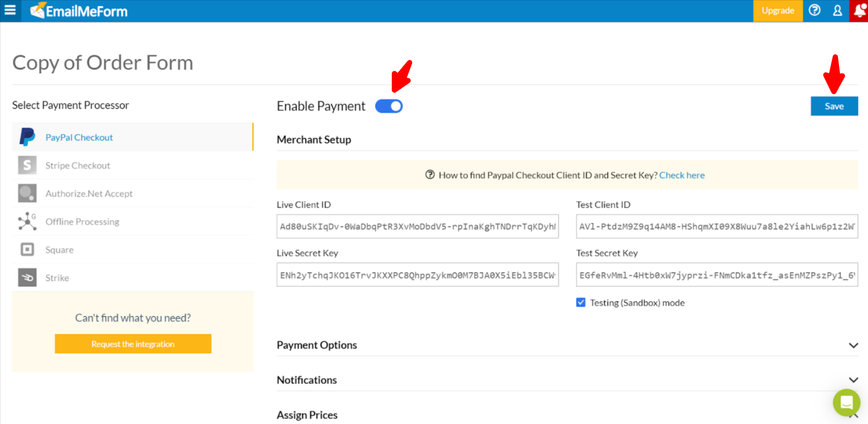Screen dimensions: 868x424
Task: Select Strike processor
Action: tap(133, 277)
